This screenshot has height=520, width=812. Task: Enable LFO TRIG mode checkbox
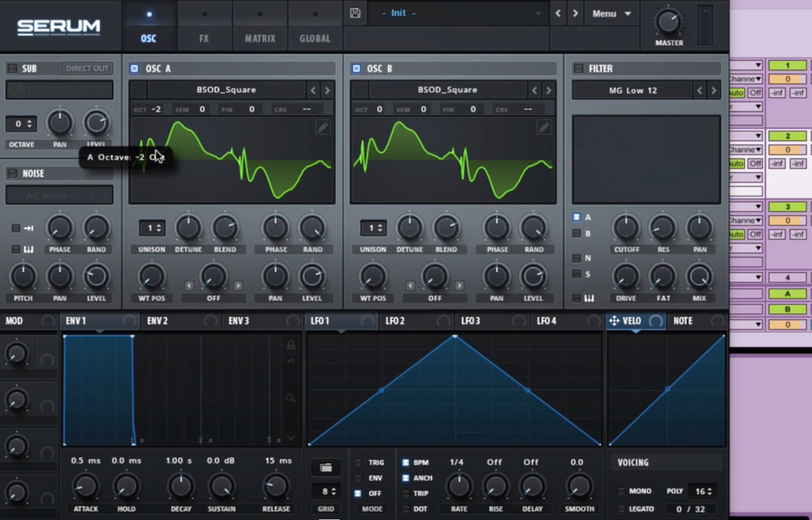pyautogui.click(x=358, y=463)
